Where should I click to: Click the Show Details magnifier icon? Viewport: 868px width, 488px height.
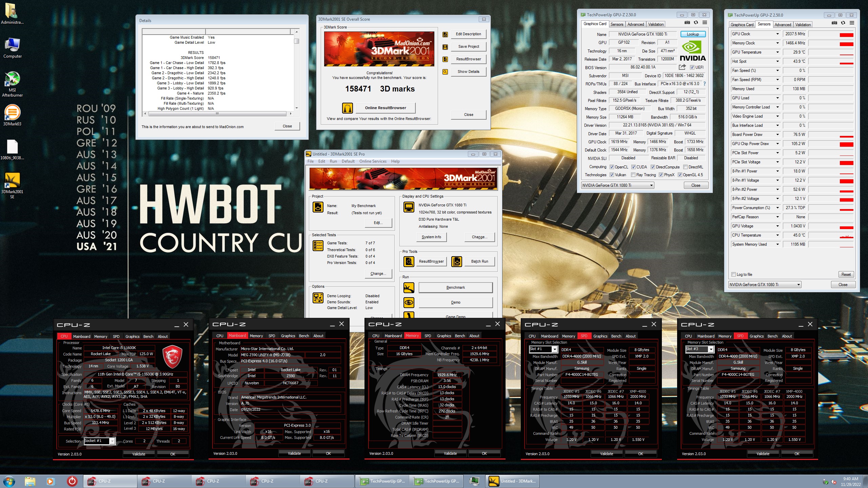tap(445, 72)
